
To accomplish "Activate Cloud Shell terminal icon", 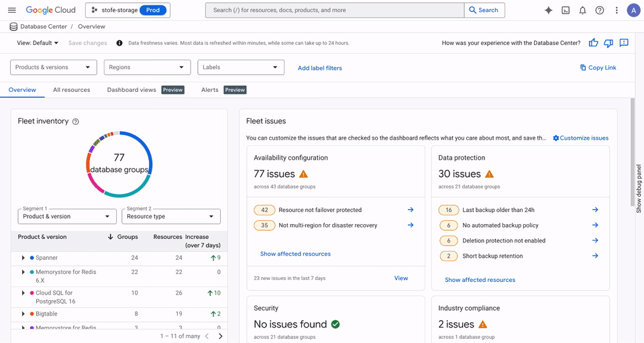I will (566, 10).
